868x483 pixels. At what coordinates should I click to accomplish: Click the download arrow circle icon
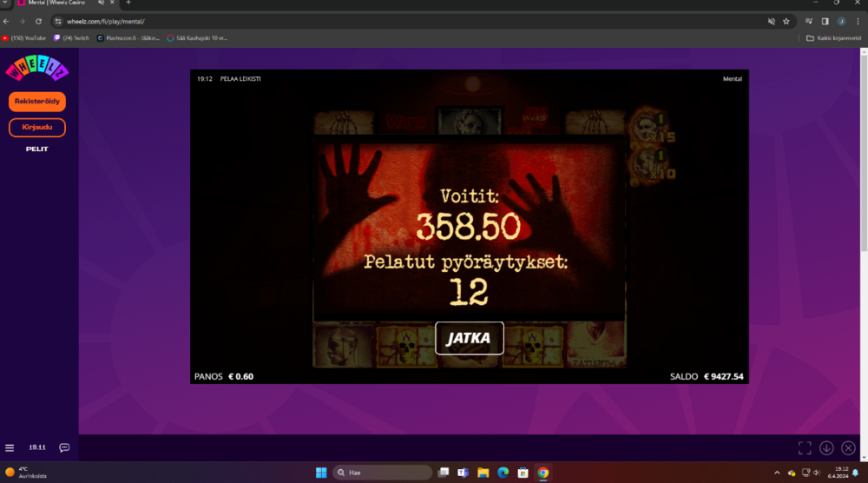[826, 448]
